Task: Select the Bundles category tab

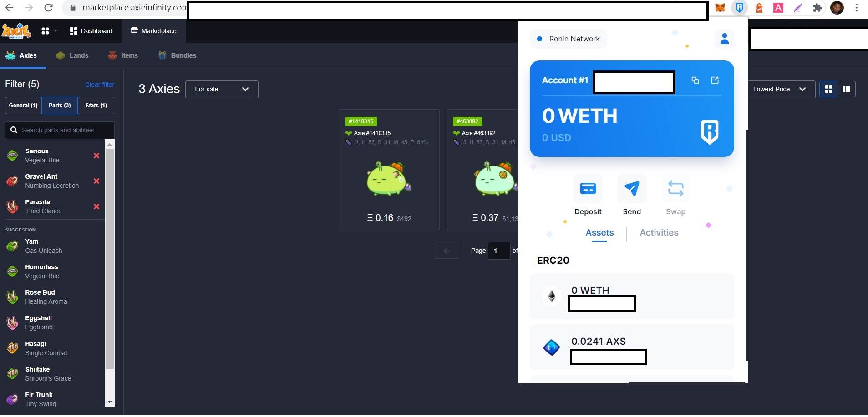Action: point(177,55)
